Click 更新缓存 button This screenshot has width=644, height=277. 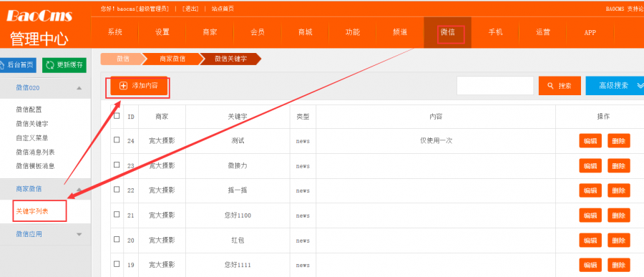64,65
